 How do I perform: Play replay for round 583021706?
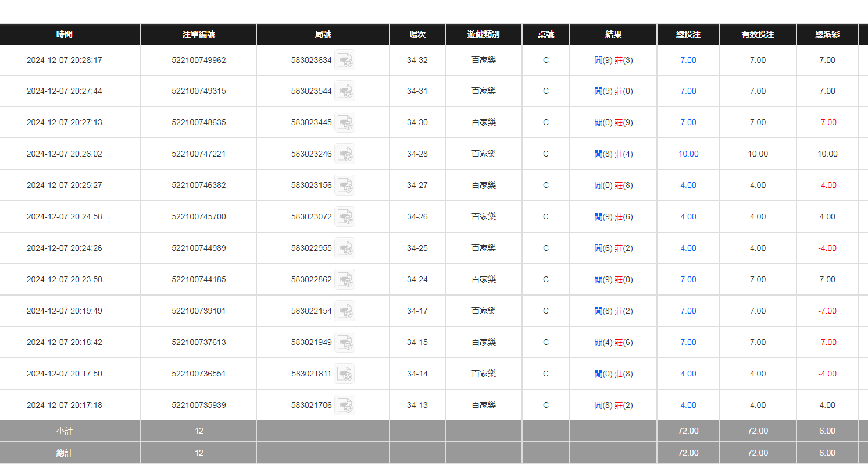[345, 406]
